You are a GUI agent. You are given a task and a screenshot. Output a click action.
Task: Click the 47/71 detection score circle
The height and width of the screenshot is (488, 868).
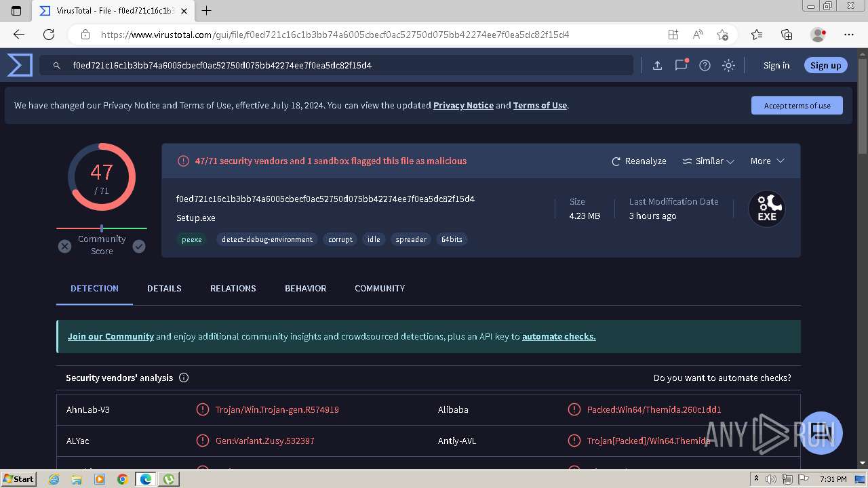102,178
